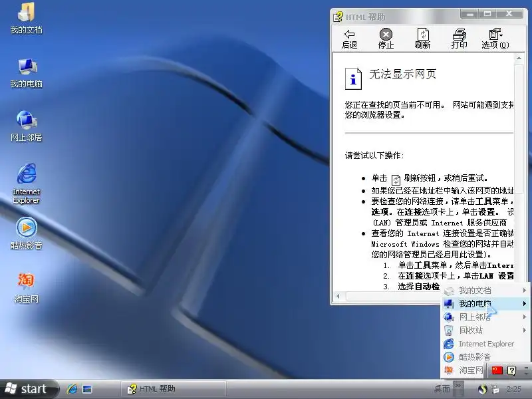Minimize the HTML 帮助 window
The height and width of the screenshot is (399, 532).
(x=469, y=14)
